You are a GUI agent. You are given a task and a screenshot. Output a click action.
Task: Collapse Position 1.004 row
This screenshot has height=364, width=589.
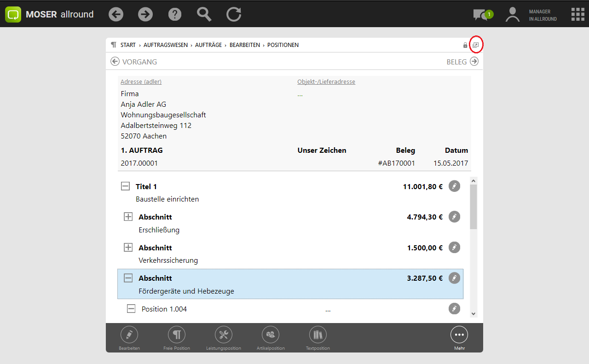pos(131,309)
